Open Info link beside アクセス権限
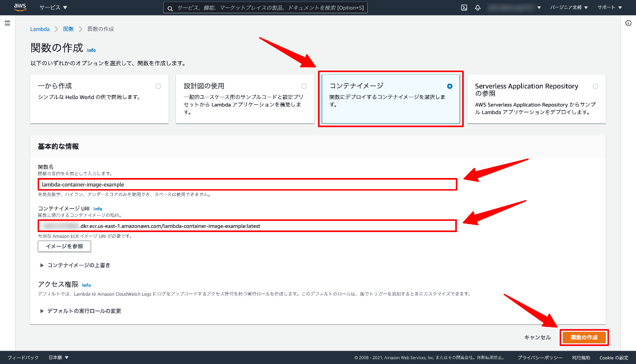This screenshot has width=636, height=364. tap(86, 285)
